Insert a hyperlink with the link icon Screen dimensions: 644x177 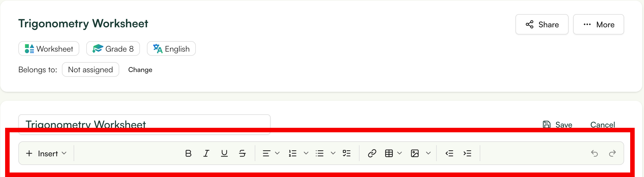pyautogui.click(x=372, y=153)
